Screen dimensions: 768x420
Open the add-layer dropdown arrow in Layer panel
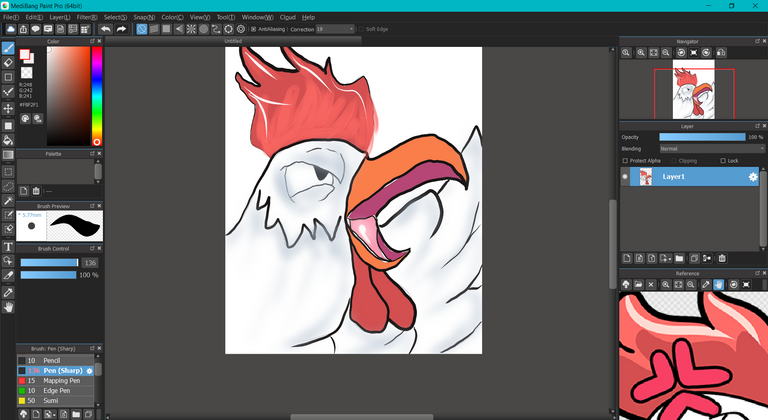coord(669,259)
